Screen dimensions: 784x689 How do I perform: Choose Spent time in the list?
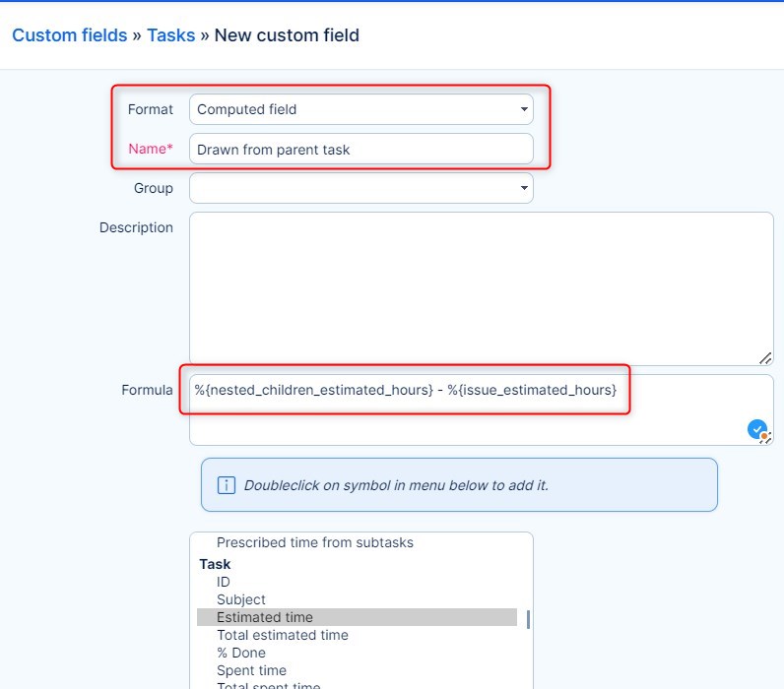pos(251,670)
